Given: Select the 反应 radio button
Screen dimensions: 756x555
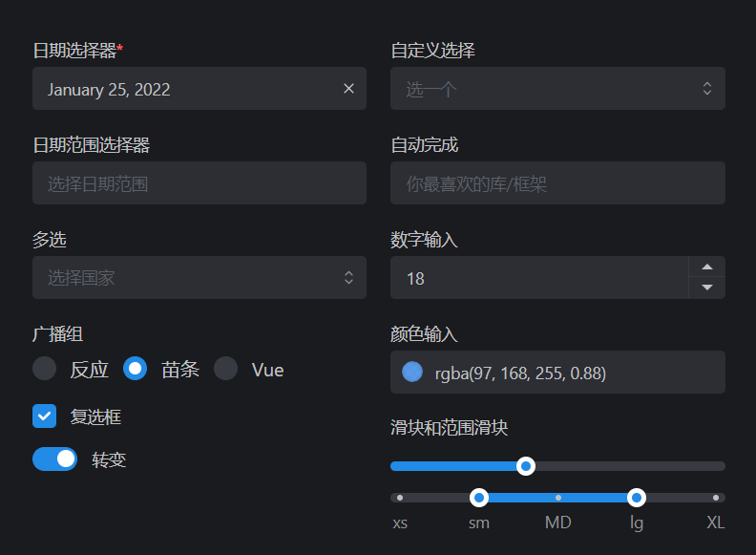Looking at the screenshot, I should coord(44,369).
